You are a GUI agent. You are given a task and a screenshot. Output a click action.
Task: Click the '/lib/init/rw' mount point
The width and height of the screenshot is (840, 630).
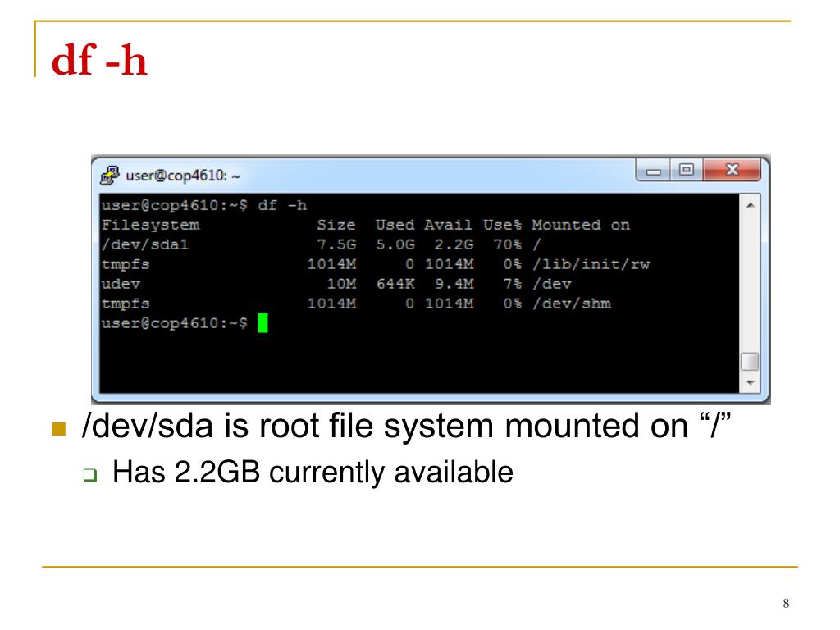[591, 264]
